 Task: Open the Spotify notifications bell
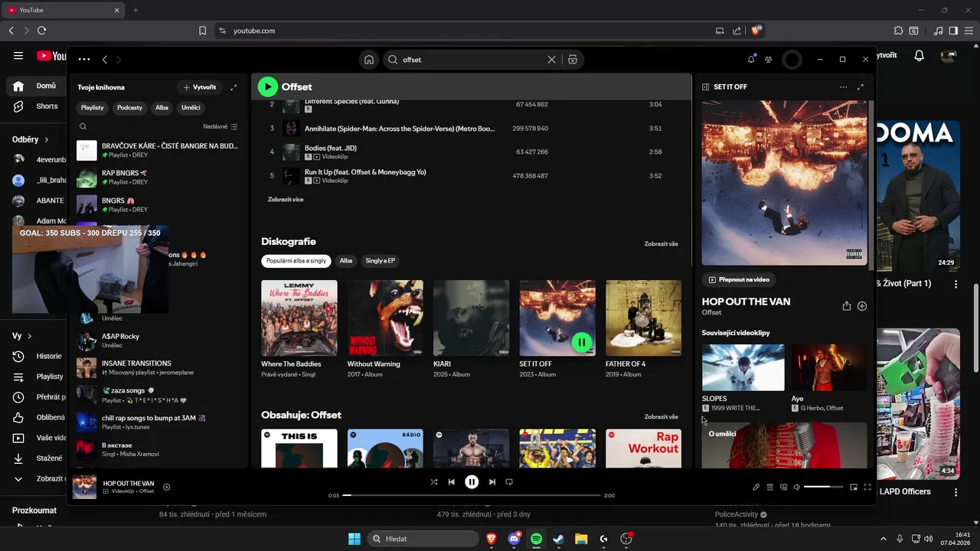point(751,59)
